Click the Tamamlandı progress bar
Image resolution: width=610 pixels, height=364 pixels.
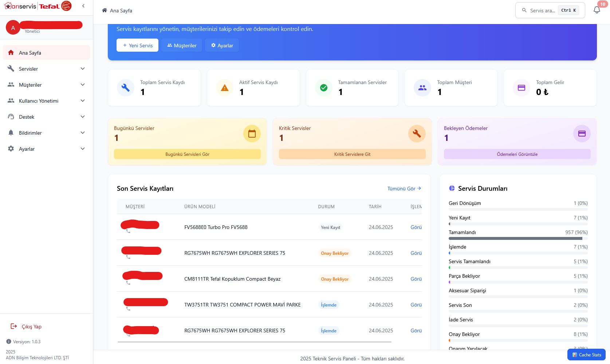tap(517, 238)
